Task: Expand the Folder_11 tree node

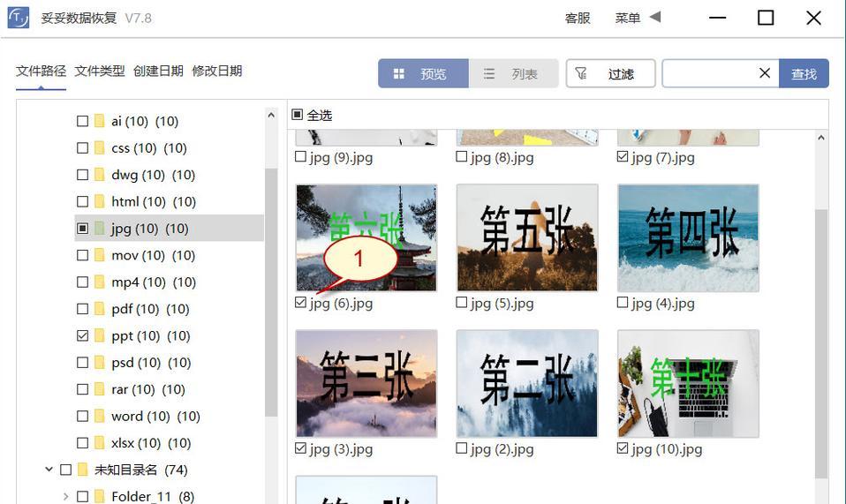Action: [66, 496]
